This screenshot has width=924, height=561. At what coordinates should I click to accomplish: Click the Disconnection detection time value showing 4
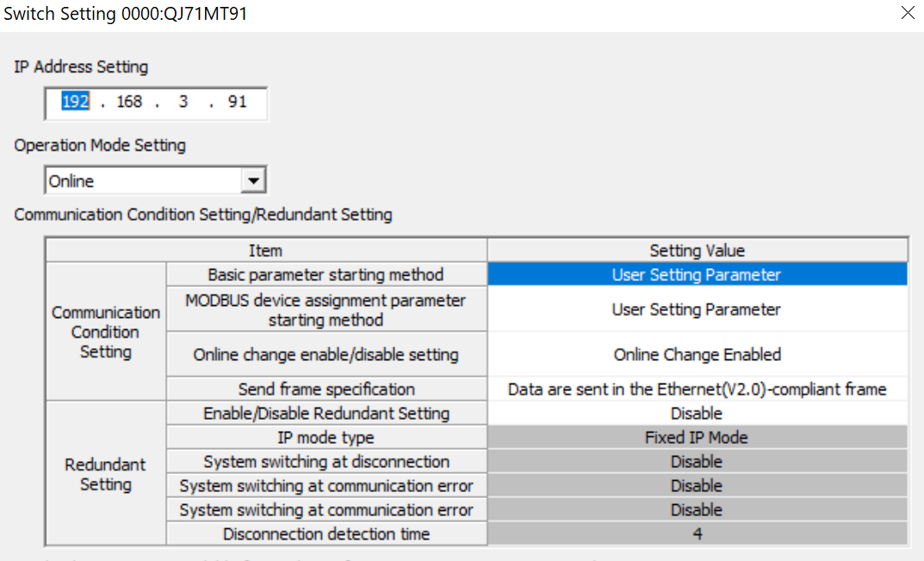(697, 533)
